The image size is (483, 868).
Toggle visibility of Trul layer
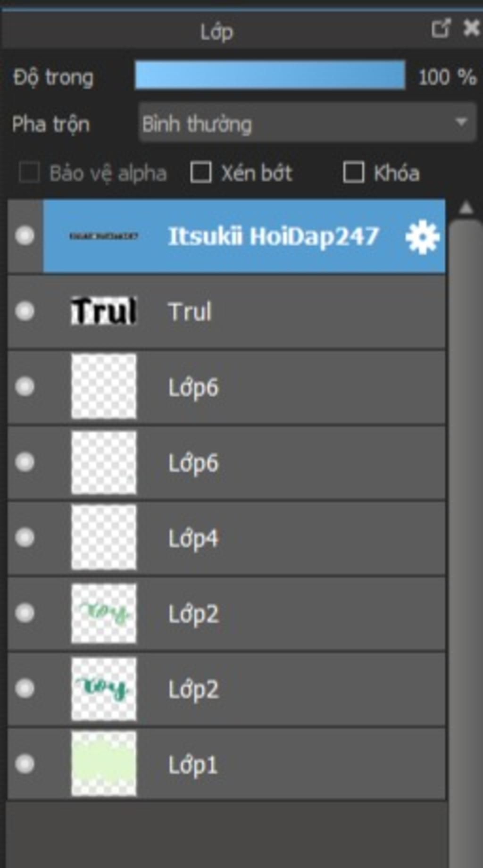[25, 311]
